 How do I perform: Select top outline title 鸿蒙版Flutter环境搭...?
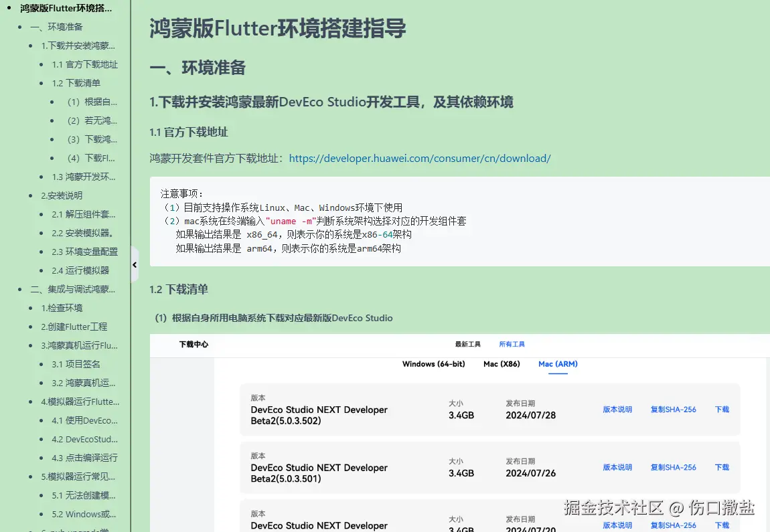click(x=66, y=8)
